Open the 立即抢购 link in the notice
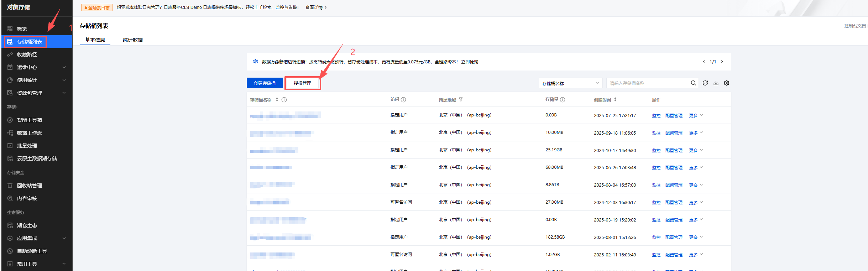Image resolution: width=868 pixels, height=271 pixels. (x=469, y=62)
